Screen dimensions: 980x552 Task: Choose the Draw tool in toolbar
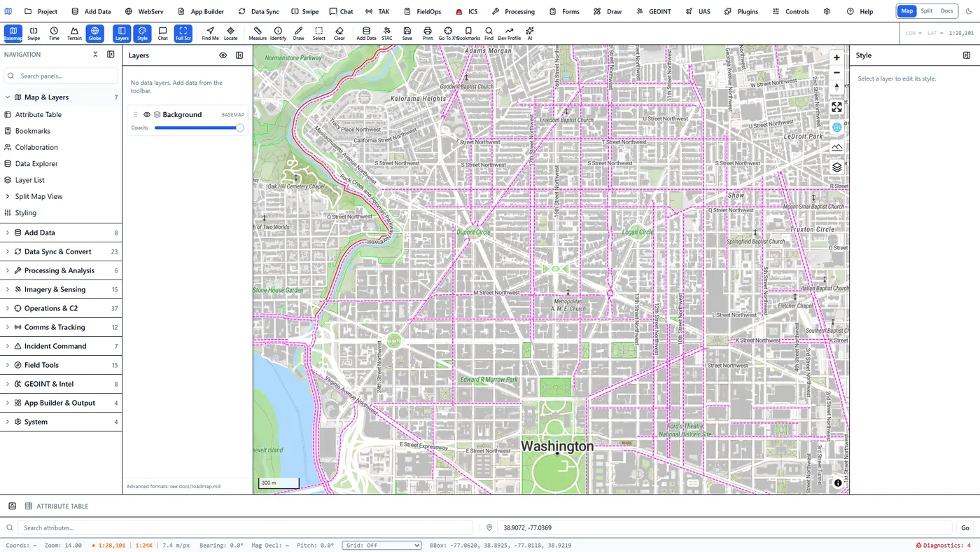point(298,34)
